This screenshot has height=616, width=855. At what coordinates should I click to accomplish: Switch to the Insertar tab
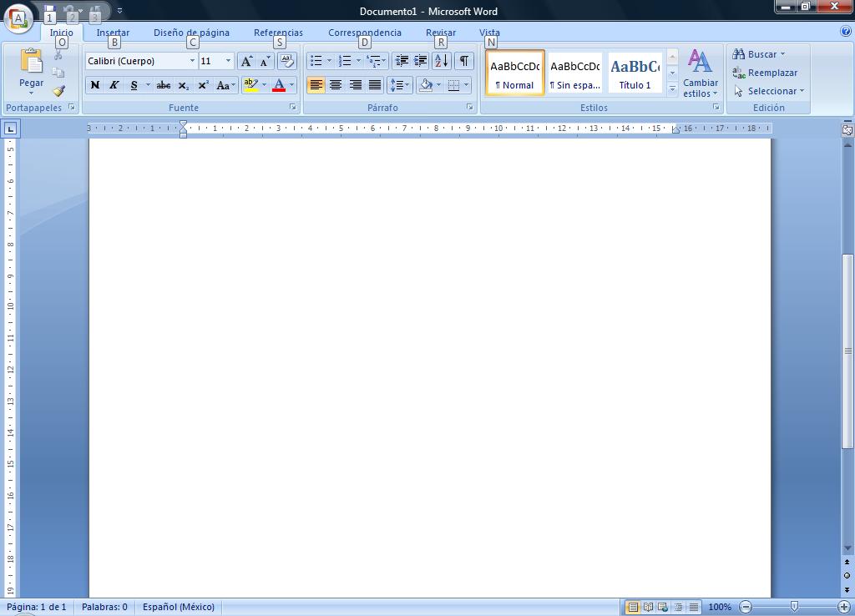pos(113,33)
